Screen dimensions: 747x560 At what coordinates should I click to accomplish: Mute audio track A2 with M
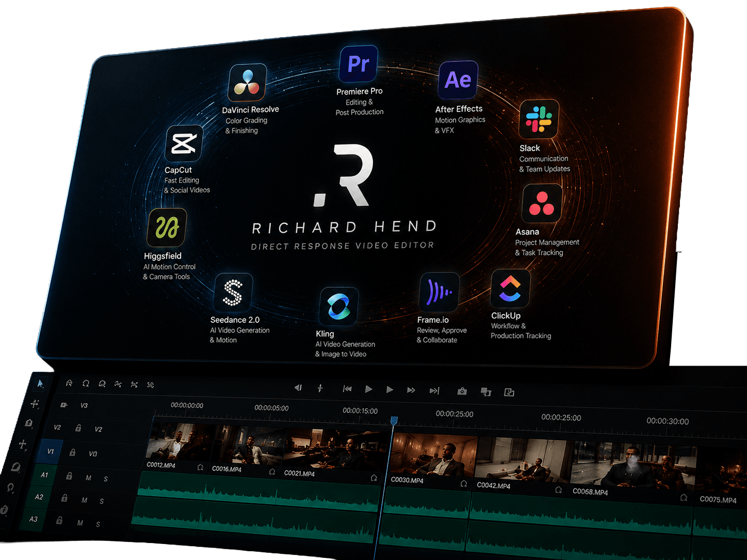pyautogui.click(x=84, y=500)
